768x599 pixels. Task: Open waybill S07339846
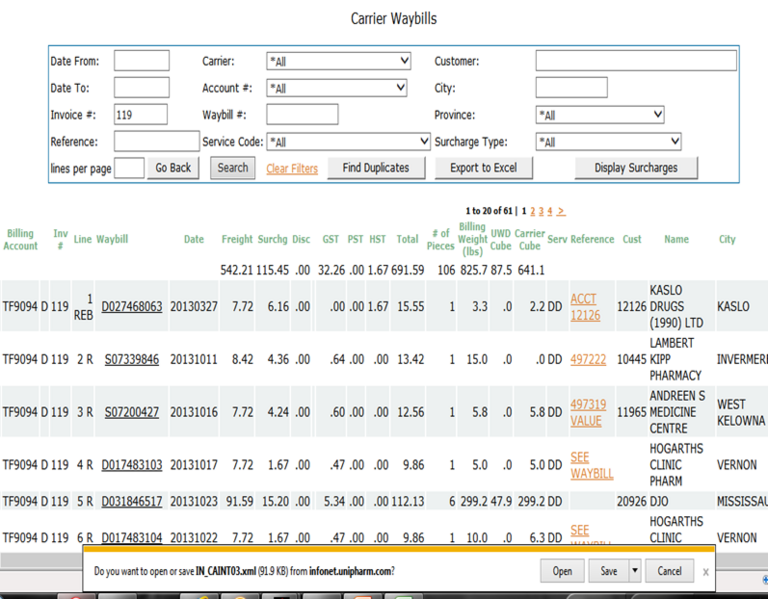(x=132, y=359)
